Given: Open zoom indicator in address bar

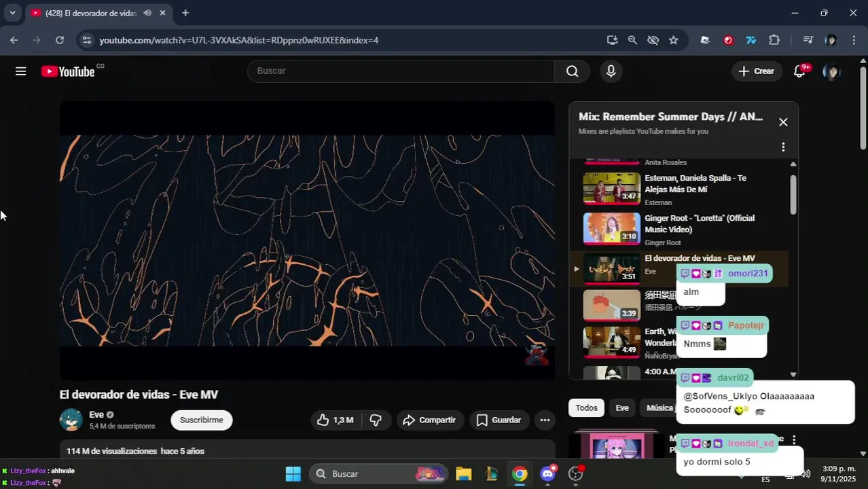Looking at the screenshot, I should coord(632,40).
